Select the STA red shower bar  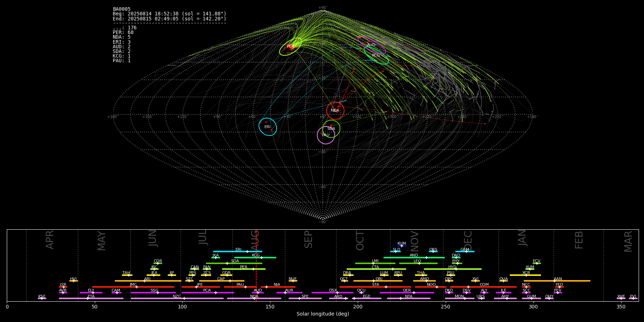point(375,287)
